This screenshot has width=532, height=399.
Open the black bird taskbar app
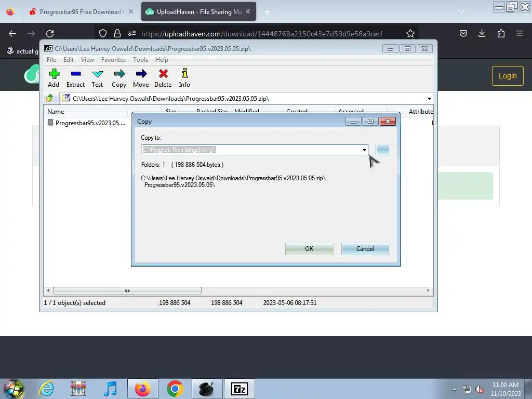(x=207, y=389)
